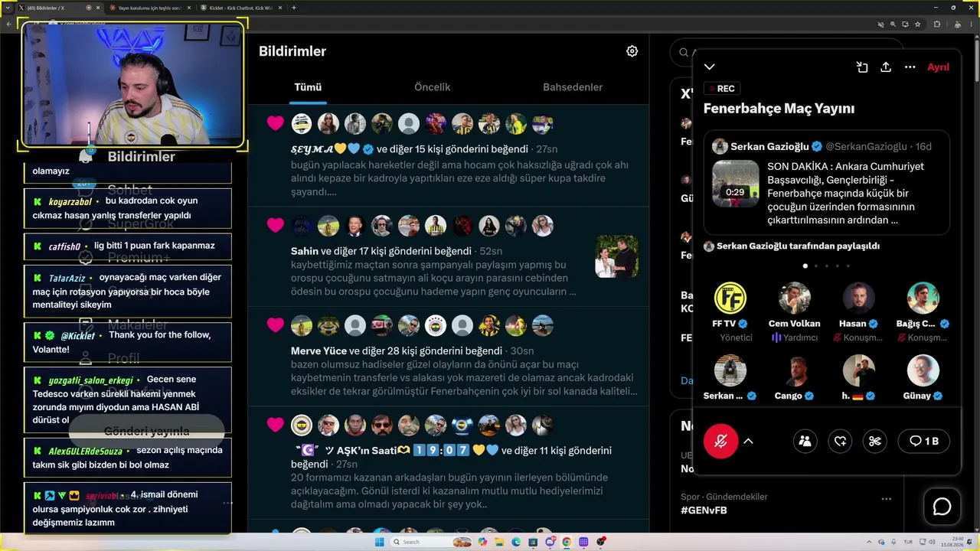Open Cango speaker avatar in Space
This screenshot has width=980, height=551.
795,370
